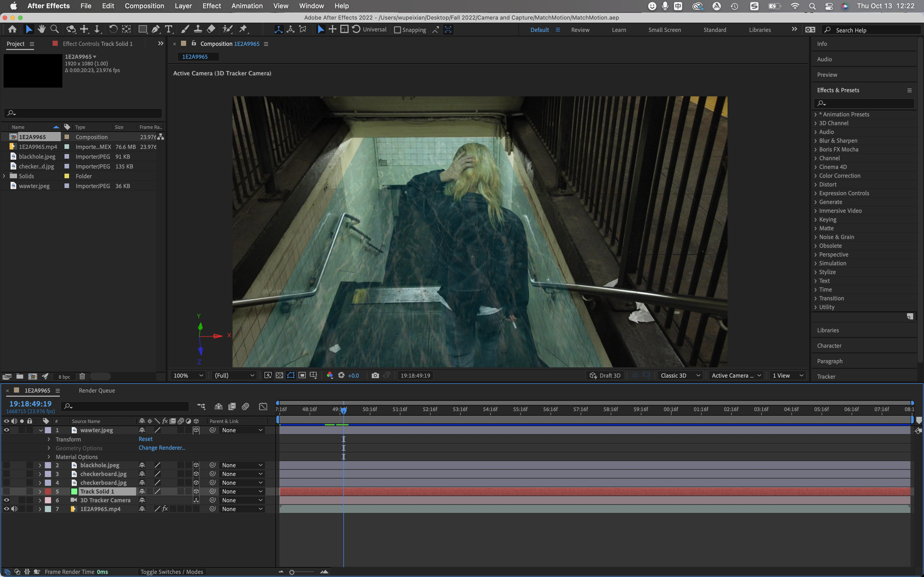Select the Pen tool
Image resolution: width=924 pixels, height=577 pixels.
coord(155,29)
